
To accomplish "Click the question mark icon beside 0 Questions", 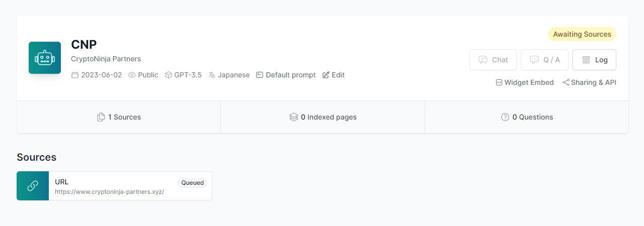I will 505,117.
